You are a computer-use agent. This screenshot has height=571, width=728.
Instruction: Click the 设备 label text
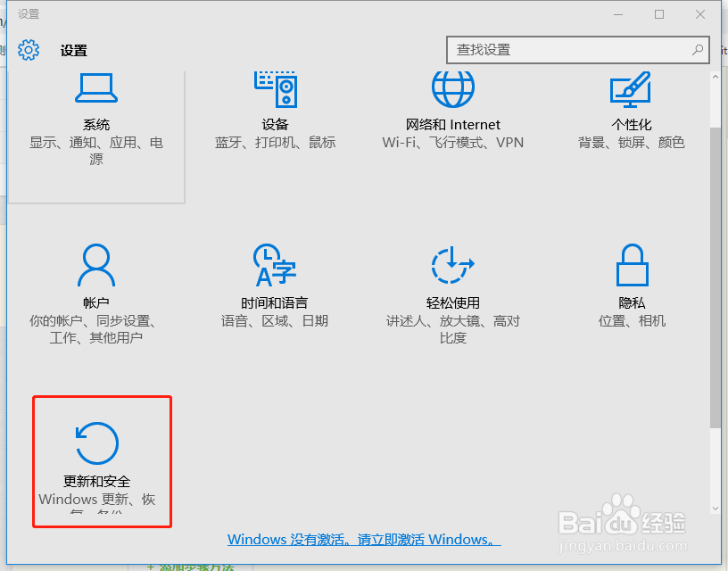click(x=276, y=124)
